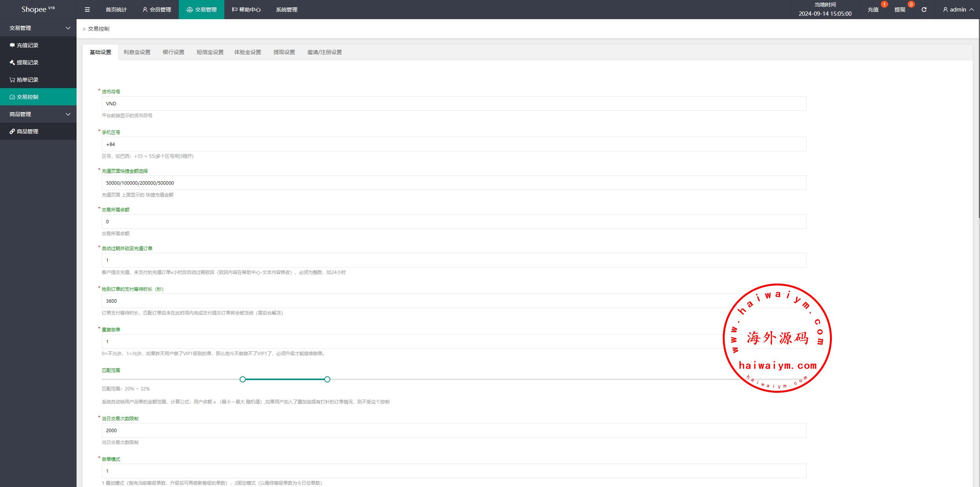Switch to the 提现设置 tab

(x=284, y=52)
